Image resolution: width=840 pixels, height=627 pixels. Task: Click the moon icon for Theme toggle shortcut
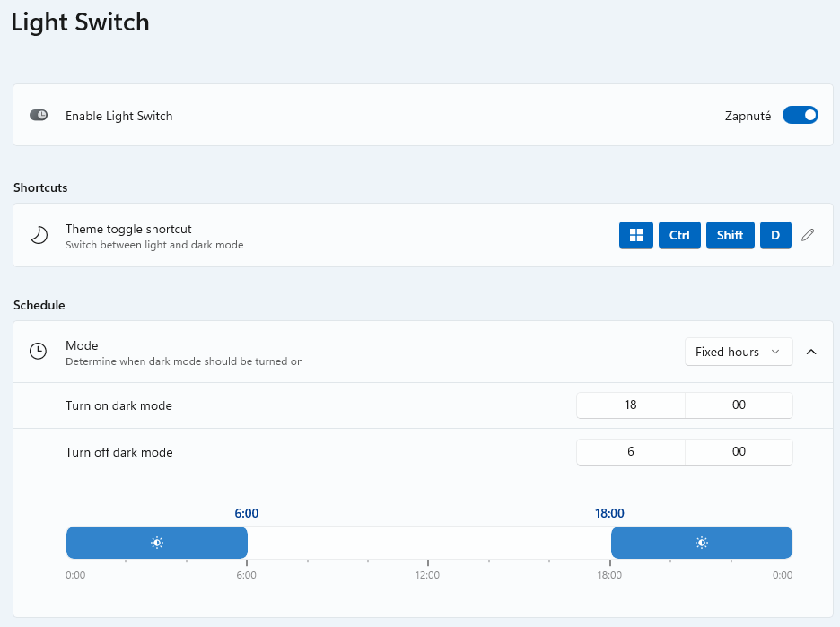pos(38,235)
